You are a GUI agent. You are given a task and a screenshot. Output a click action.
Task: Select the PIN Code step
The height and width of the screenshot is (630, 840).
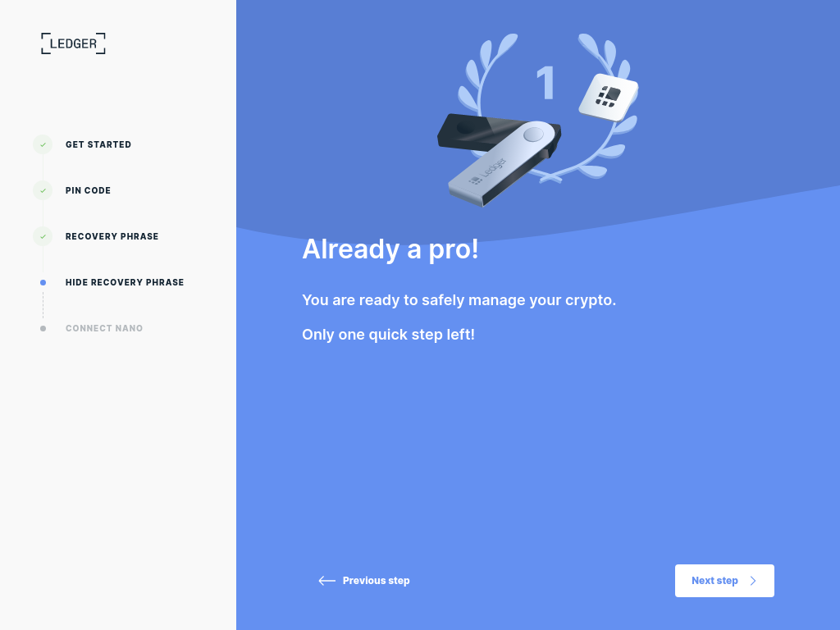(x=88, y=190)
